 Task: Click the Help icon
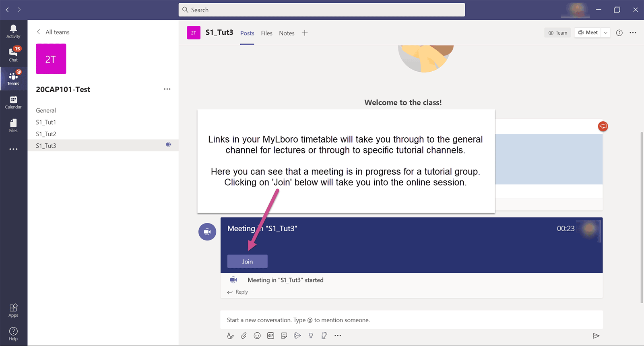(13, 334)
